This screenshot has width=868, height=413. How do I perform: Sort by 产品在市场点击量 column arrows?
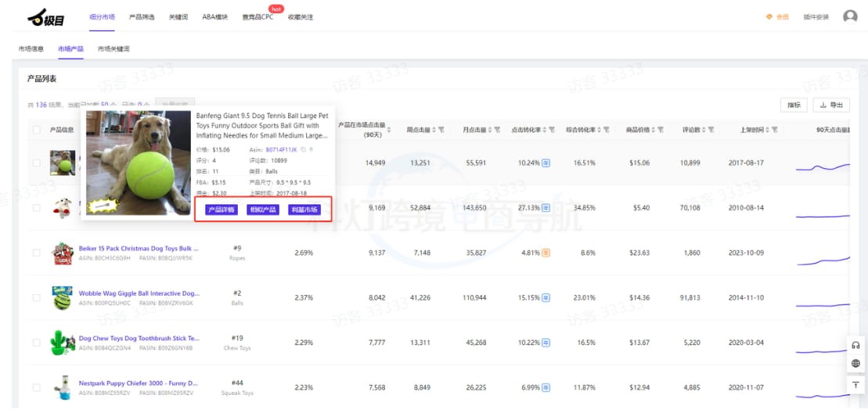point(389,129)
